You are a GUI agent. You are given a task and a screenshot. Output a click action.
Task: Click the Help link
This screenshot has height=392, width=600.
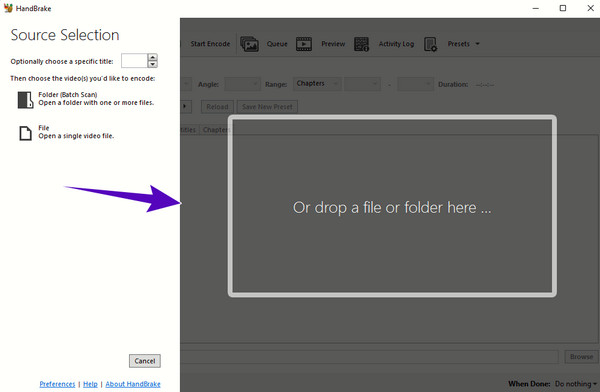(90, 384)
